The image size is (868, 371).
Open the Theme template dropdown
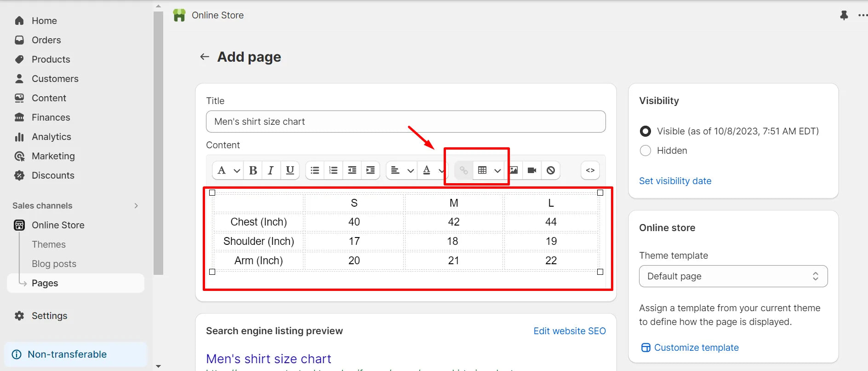tap(733, 276)
